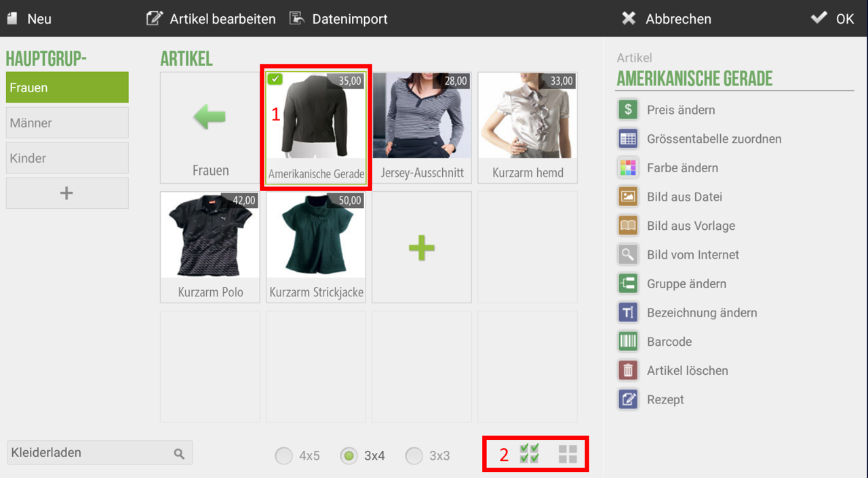This screenshot has height=478, width=868.
Task: Click the green back arrow tile Frauen
Action: (210, 127)
